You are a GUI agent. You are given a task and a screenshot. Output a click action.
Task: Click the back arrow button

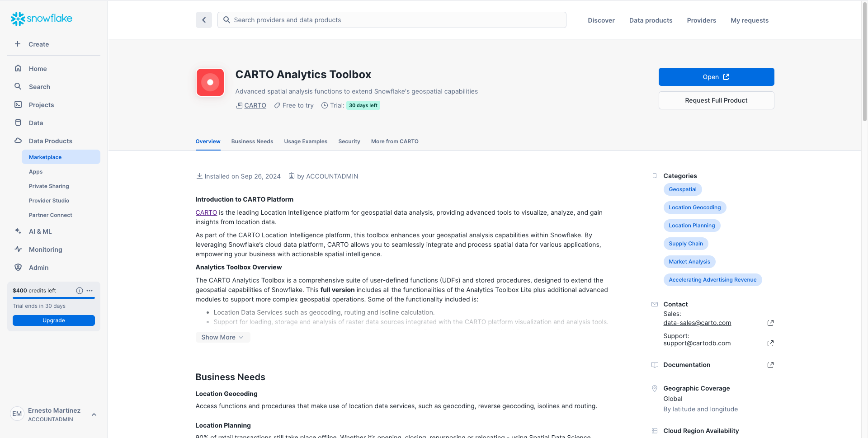204,20
